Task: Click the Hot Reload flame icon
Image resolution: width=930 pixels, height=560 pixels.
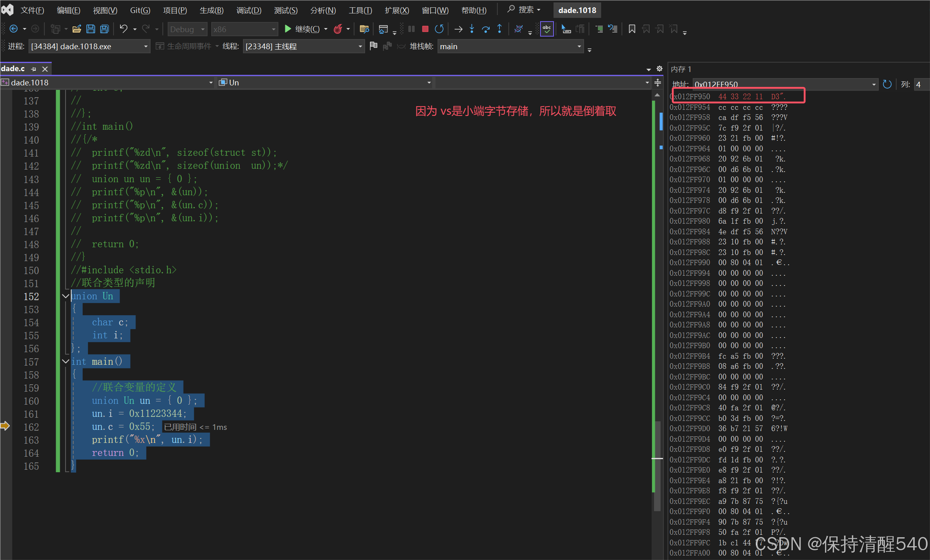Action: [338, 29]
